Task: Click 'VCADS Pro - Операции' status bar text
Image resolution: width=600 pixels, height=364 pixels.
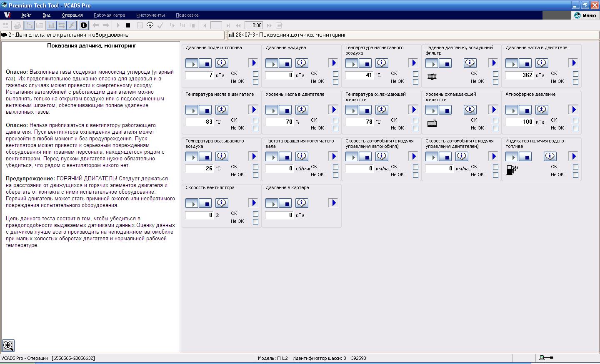Action: tap(25, 358)
